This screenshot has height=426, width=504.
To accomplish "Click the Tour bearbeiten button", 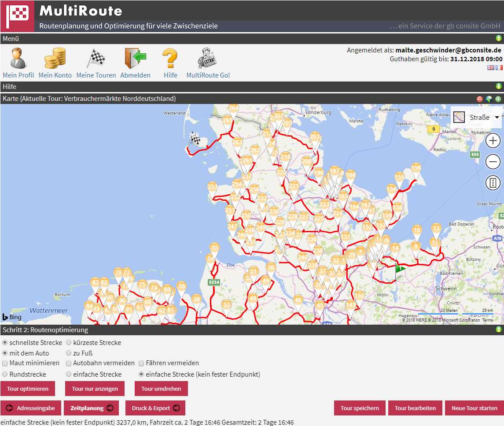I will 415,408.
